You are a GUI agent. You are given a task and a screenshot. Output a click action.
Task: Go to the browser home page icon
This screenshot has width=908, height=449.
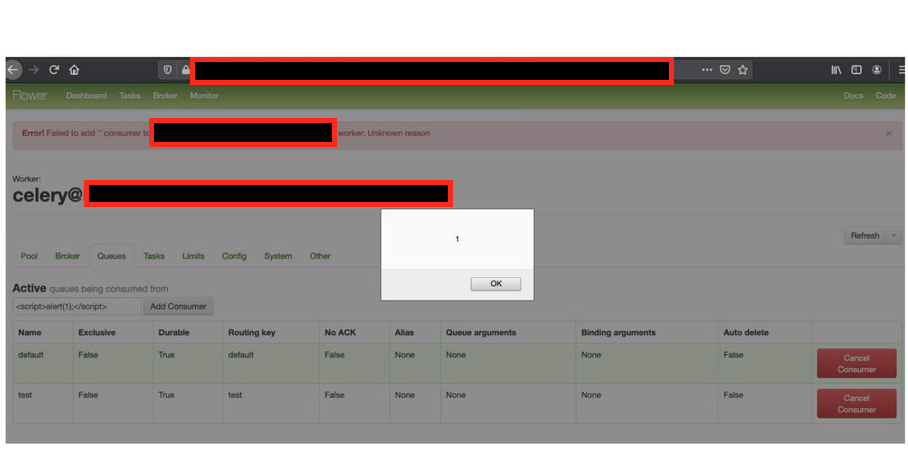tap(74, 70)
